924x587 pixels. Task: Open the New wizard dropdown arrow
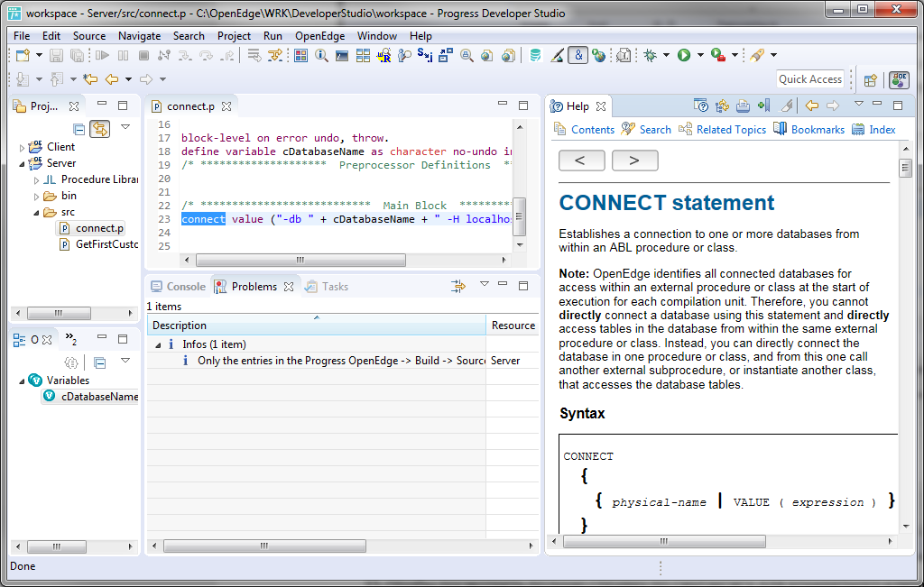39,55
